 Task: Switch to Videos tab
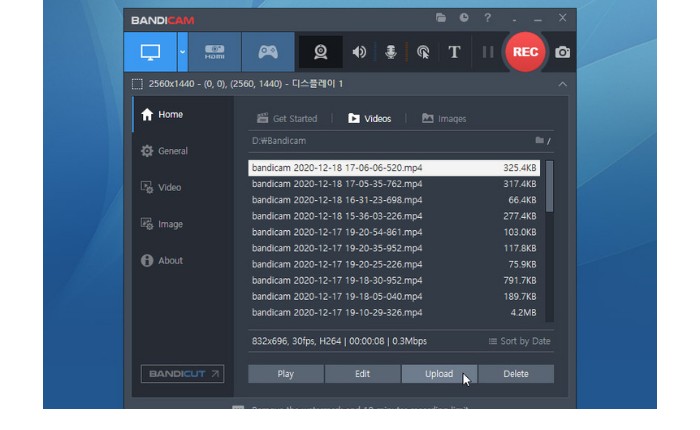(369, 118)
